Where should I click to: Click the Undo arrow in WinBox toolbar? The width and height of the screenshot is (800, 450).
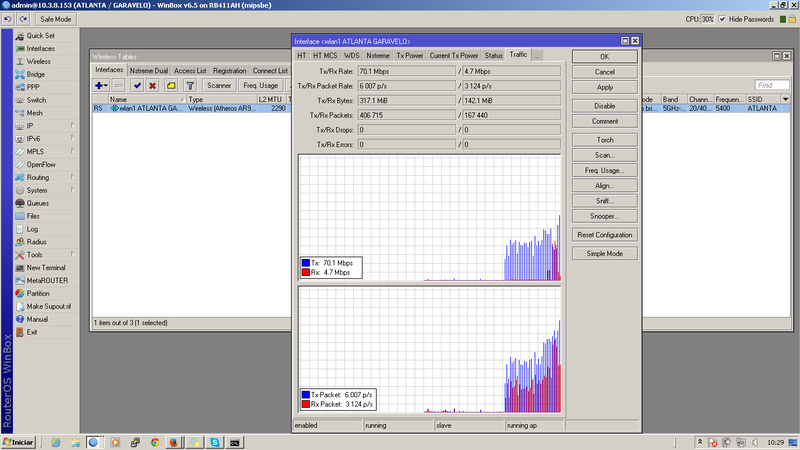(8, 19)
